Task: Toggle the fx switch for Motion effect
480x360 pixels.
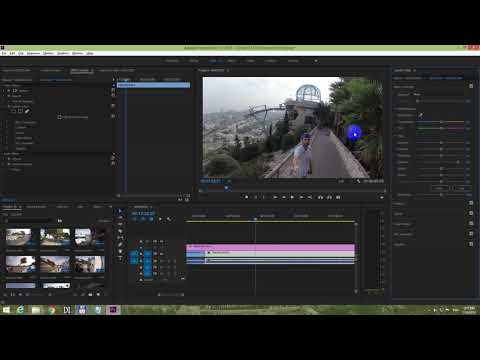Action: click(x=9, y=90)
